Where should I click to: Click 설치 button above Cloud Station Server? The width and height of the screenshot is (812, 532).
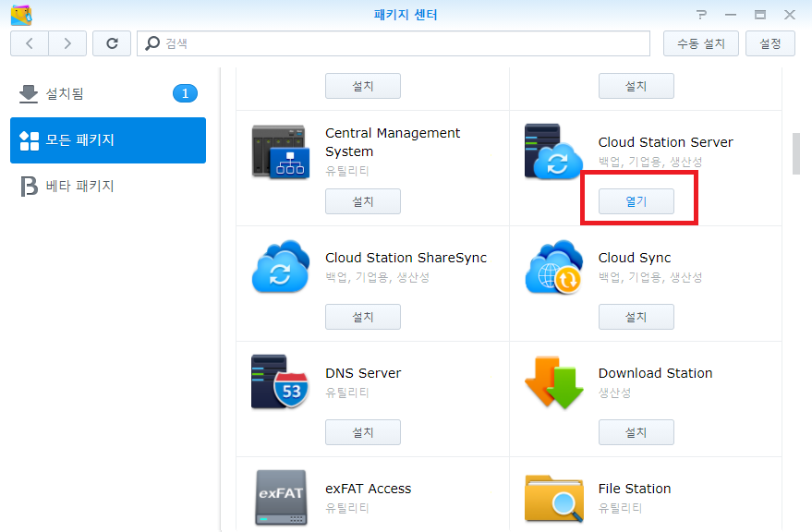[x=636, y=86]
